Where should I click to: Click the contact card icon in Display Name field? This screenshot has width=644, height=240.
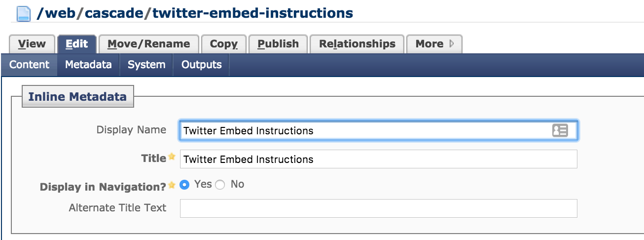tap(560, 130)
